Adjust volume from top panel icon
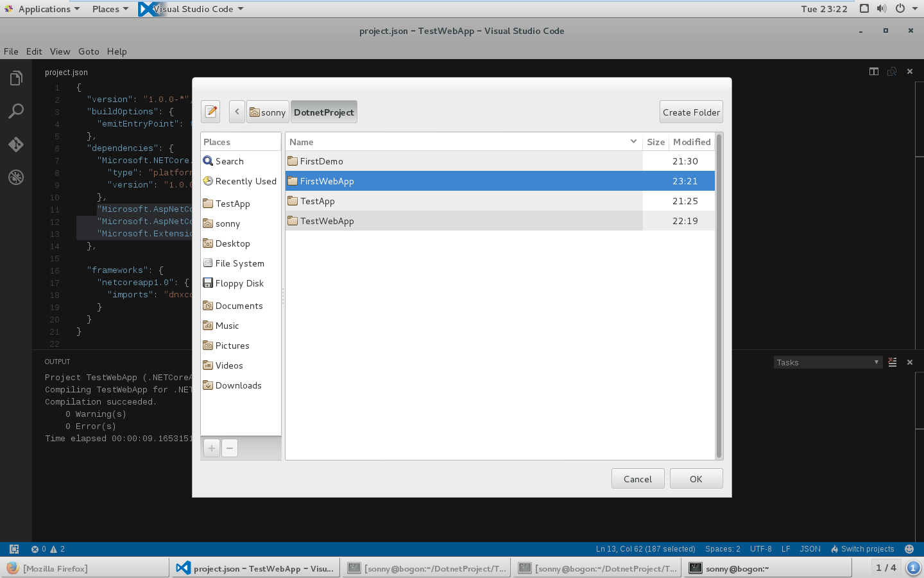Image resolution: width=924 pixels, height=578 pixels. (882, 9)
